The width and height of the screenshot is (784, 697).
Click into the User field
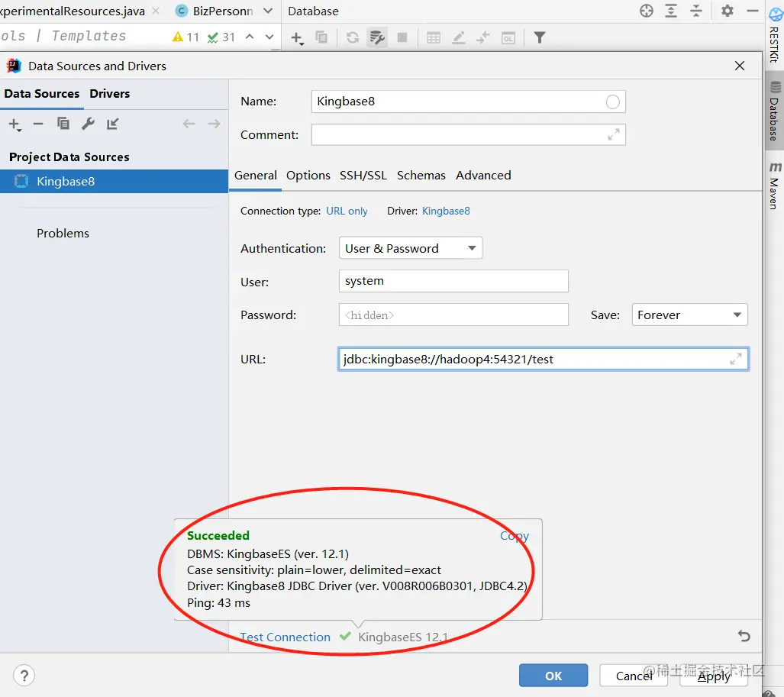click(x=453, y=281)
